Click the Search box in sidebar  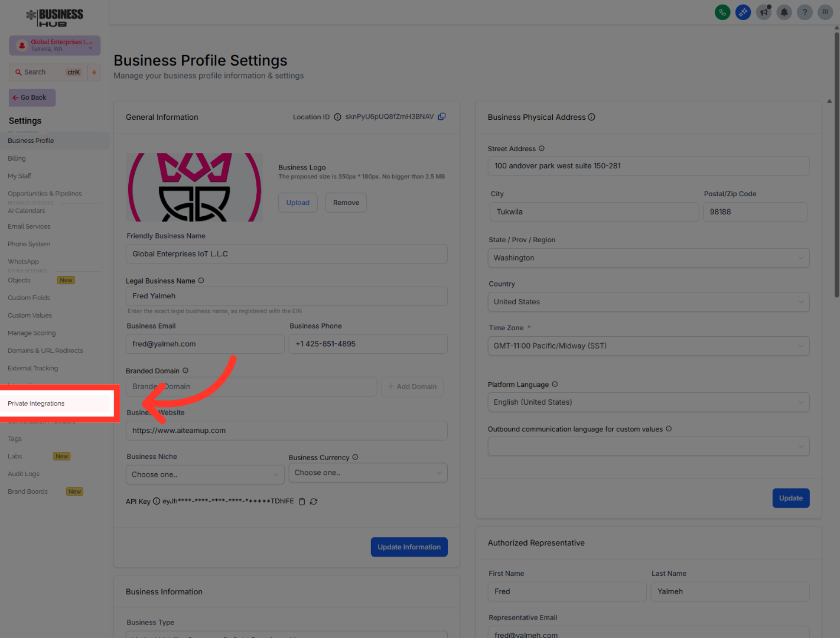pyautogui.click(x=48, y=72)
